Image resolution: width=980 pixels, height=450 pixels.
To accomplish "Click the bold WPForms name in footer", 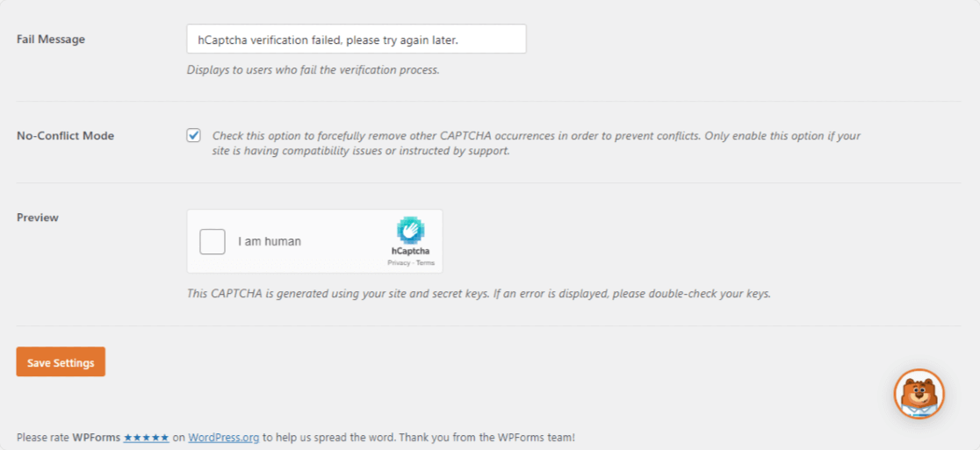I will 97,438.
